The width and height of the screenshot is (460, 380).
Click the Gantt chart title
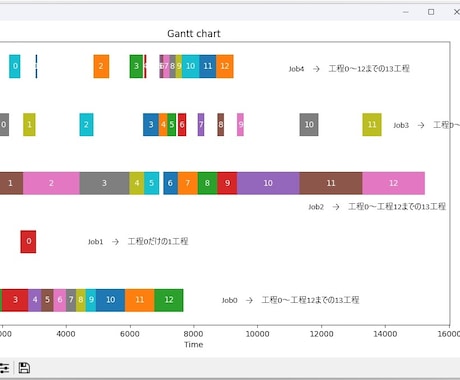pos(194,34)
